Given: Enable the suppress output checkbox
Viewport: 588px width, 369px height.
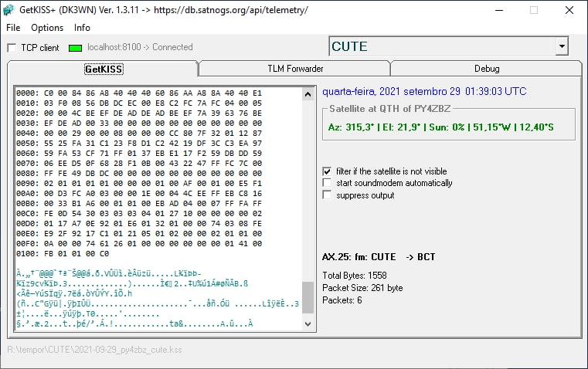Looking at the screenshot, I should [327, 195].
